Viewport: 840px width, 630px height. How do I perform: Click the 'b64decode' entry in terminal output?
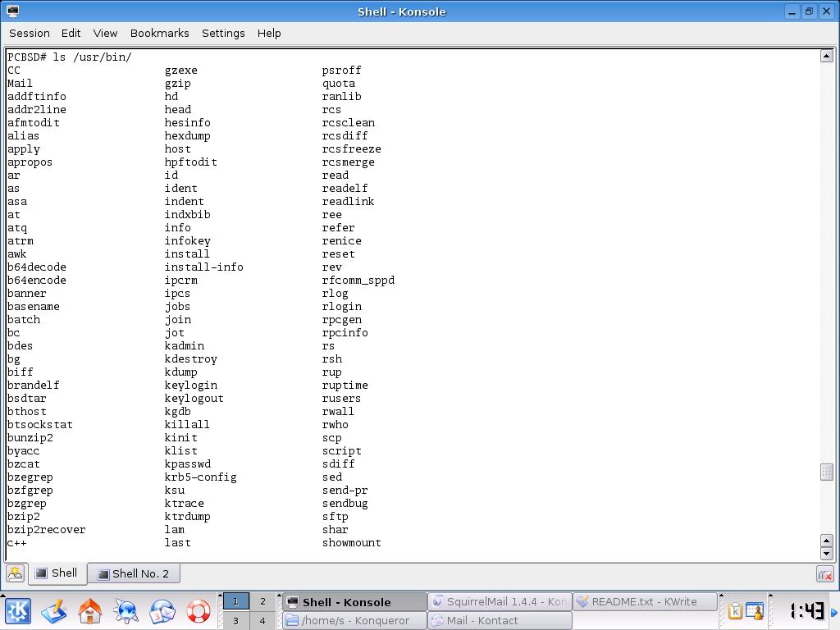[x=37, y=267]
